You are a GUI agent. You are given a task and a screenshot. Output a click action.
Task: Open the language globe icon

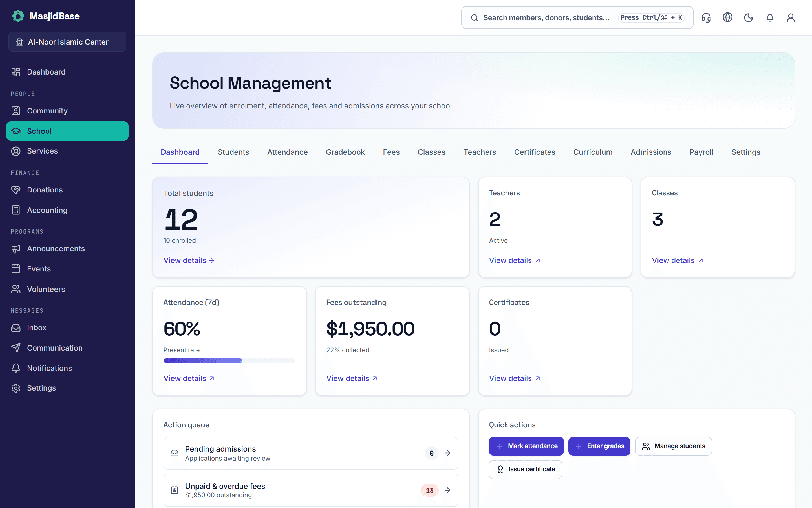pos(727,17)
